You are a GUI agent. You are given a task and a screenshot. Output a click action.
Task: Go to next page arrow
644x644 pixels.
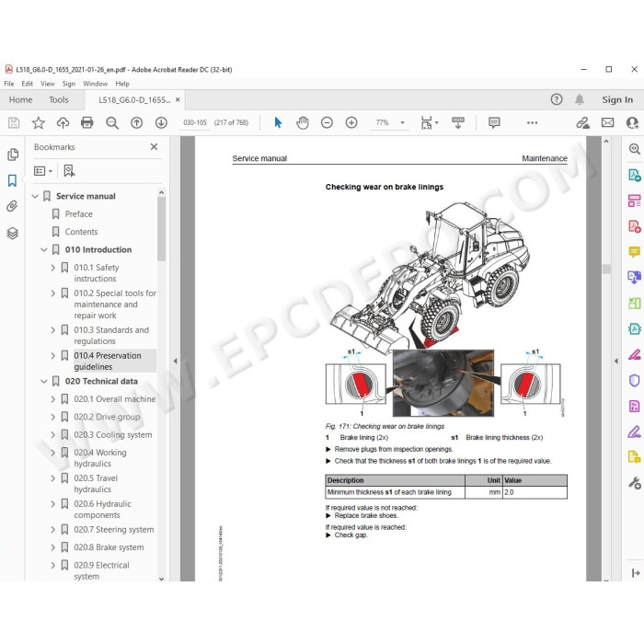[x=161, y=122]
